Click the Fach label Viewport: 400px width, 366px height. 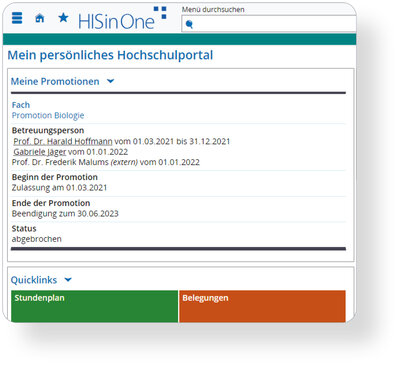(x=21, y=105)
